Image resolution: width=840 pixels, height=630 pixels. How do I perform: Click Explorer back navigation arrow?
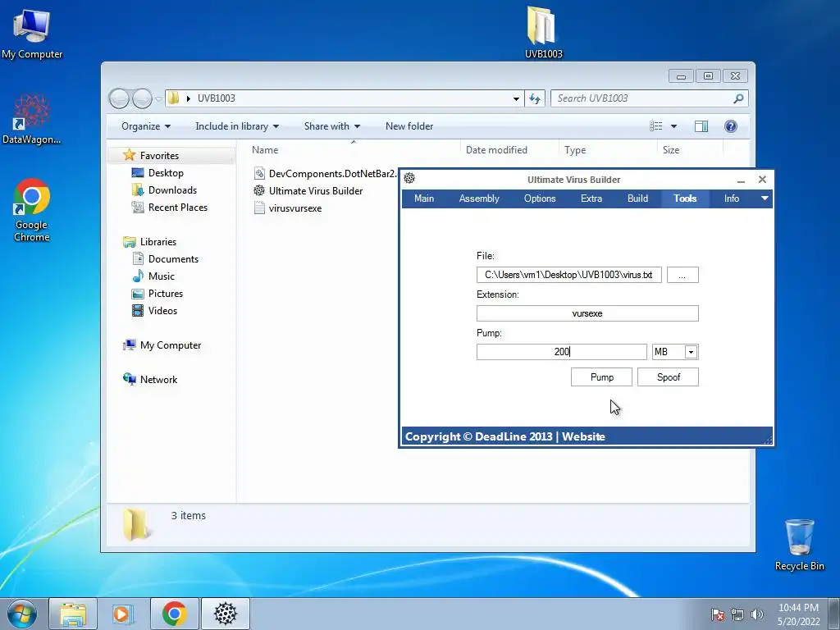click(x=119, y=98)
